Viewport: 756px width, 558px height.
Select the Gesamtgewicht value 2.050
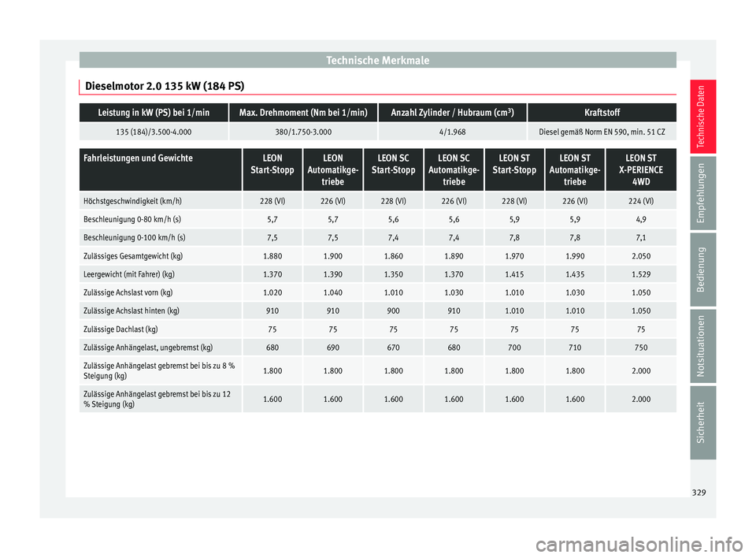point(641,256)
